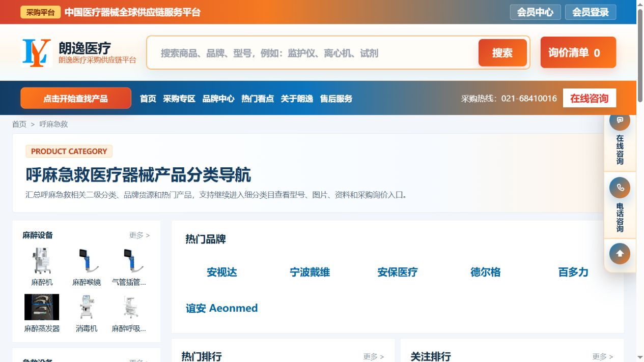
Task: Open the 消毒机 product image
Action: coord(87,307)
